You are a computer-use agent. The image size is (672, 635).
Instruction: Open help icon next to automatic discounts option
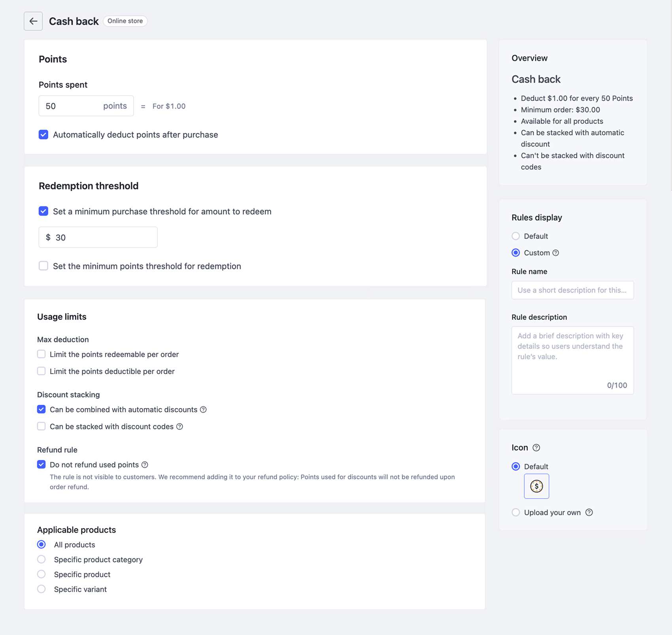[203, 410]
